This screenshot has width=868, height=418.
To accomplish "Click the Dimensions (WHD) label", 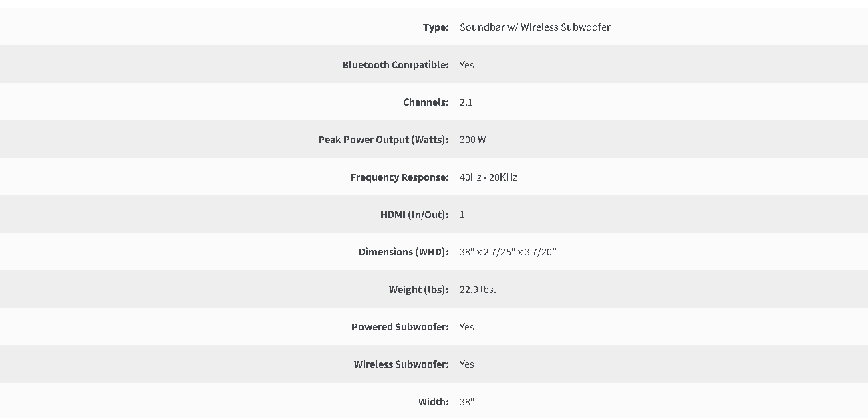I will (404, 252).
